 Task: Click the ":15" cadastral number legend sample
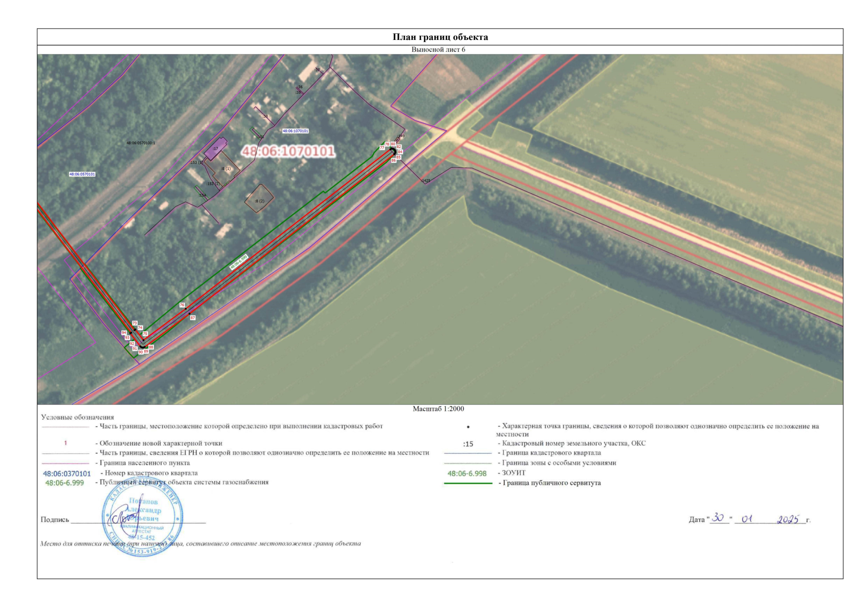468,444
